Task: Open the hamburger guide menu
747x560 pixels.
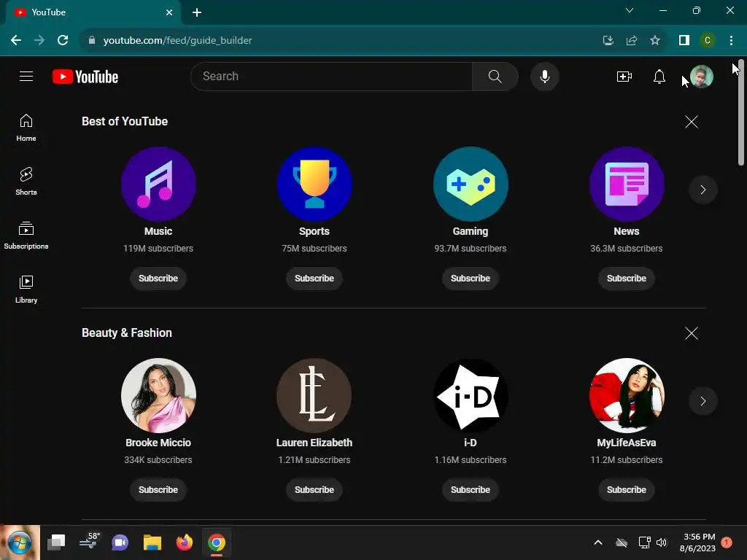Action: [26, 76]
